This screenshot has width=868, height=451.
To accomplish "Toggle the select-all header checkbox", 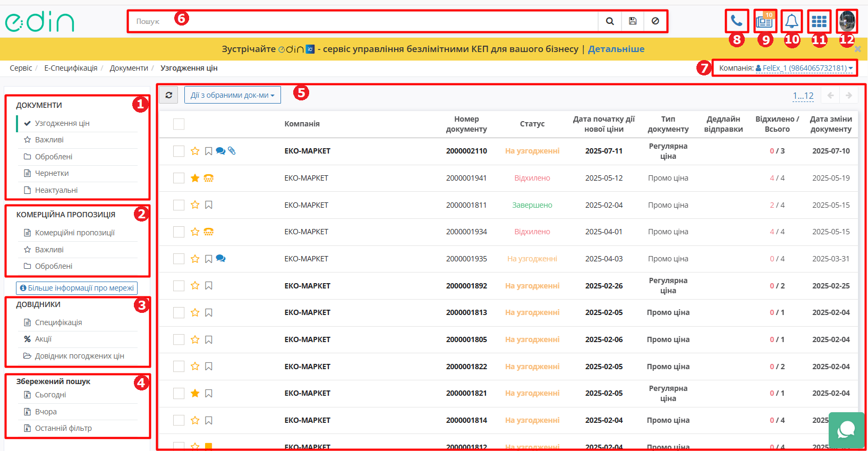I will pos(179,124).
